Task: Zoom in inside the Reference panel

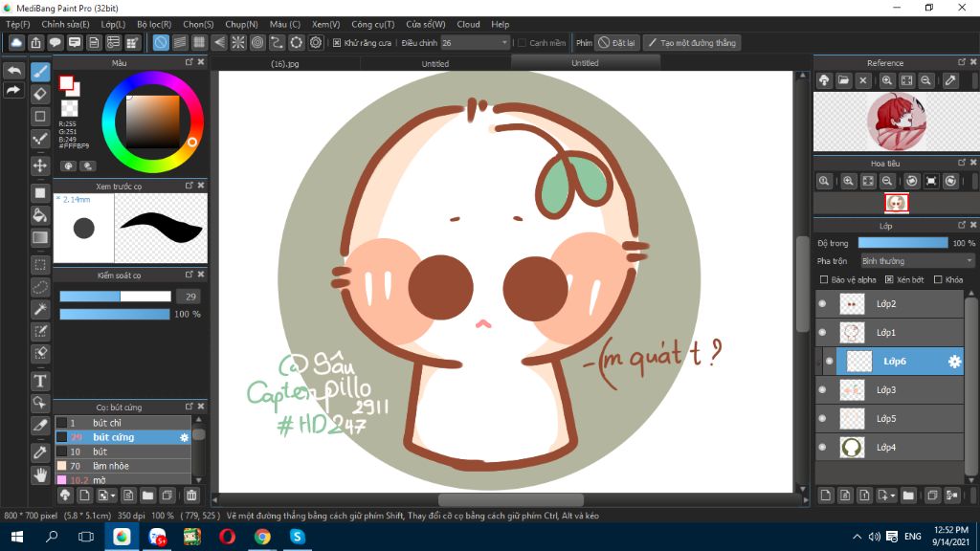Action: pos(887,80)
